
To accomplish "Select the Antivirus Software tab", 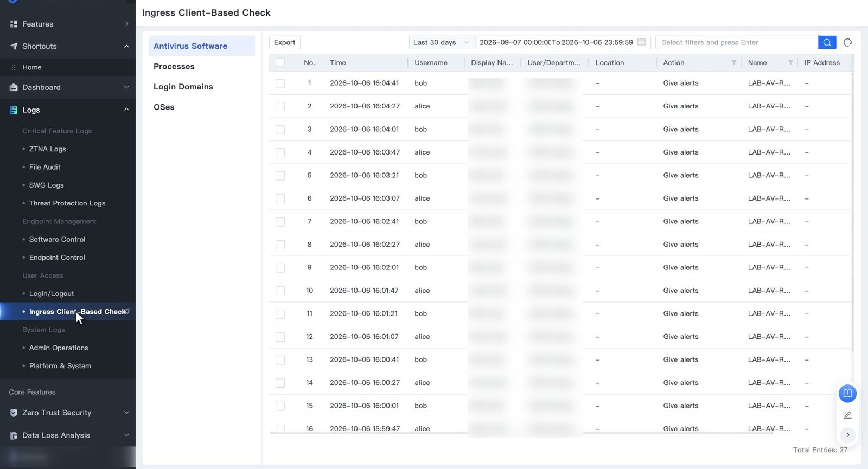I will (202, 46).
